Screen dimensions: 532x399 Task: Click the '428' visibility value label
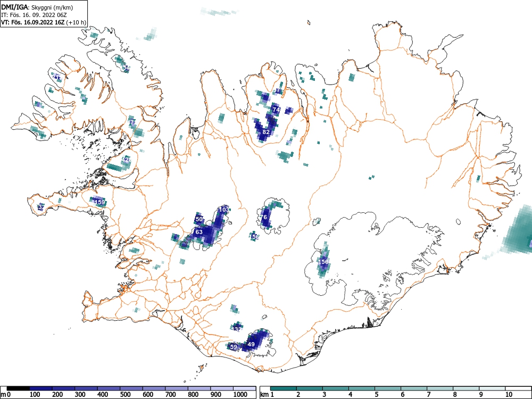pos(126,159)
